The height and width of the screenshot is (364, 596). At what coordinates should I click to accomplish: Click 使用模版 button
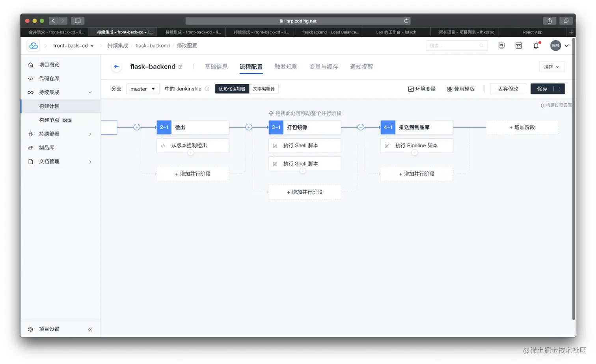coord(461,89)
